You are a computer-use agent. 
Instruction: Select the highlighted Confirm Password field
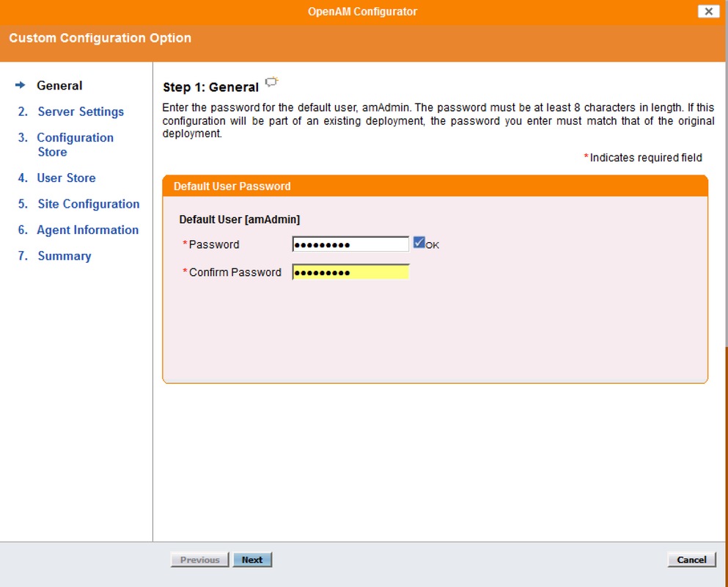pos(350,271)
